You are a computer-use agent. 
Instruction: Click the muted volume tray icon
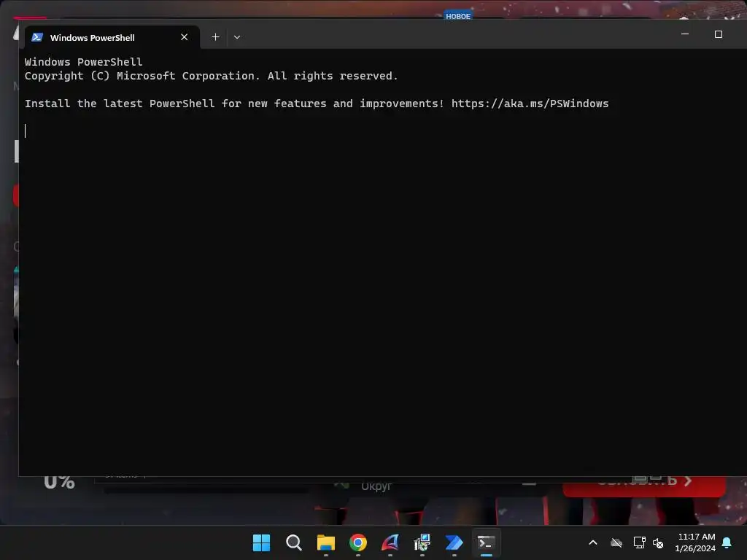click(x=658, y=542)
